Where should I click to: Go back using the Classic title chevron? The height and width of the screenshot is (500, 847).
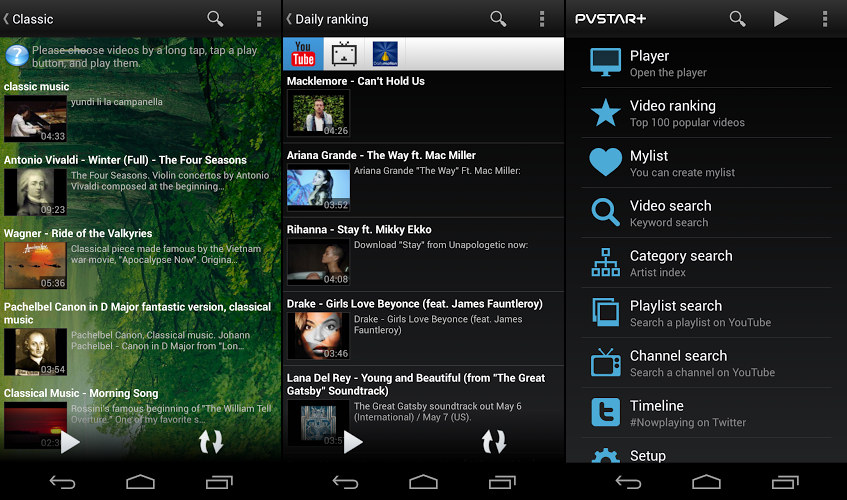(x=7, y=19)
